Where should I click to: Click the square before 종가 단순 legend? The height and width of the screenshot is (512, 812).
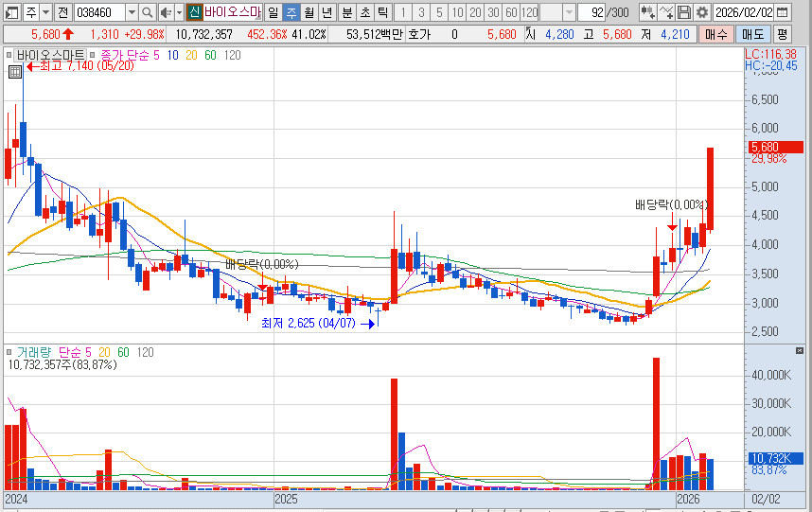pyautogui.click(x=92, y=55)
